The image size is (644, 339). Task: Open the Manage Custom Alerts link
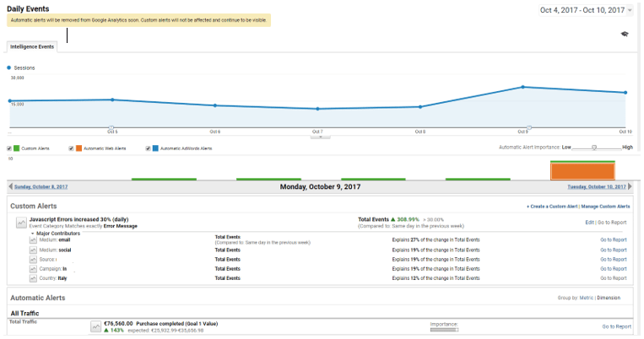click(x=605, y=206)
